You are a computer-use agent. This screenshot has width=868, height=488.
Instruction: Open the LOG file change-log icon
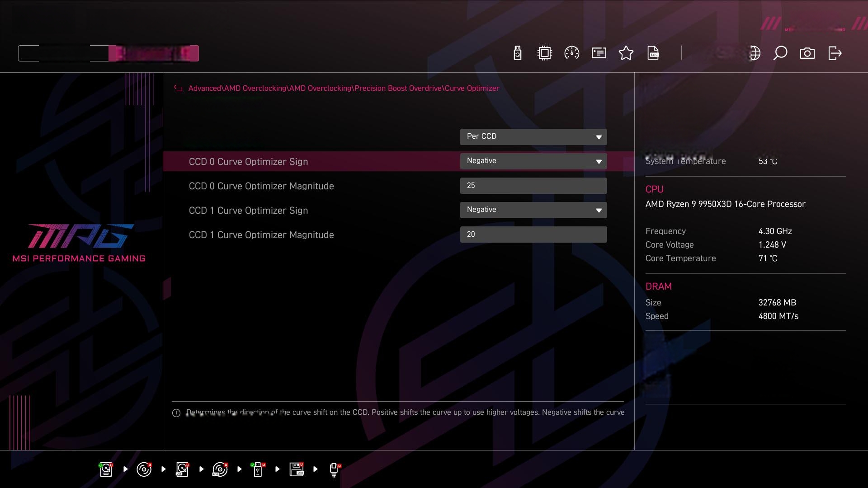point(653,53)
